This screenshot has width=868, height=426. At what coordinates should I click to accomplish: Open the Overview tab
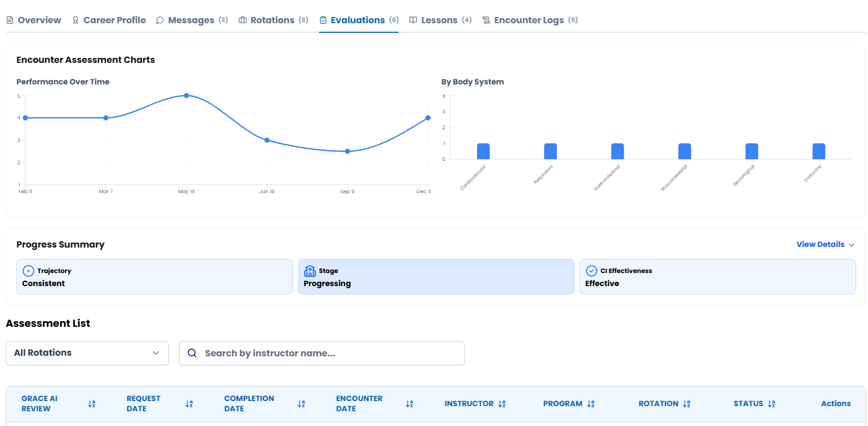(x=33, y=20)
